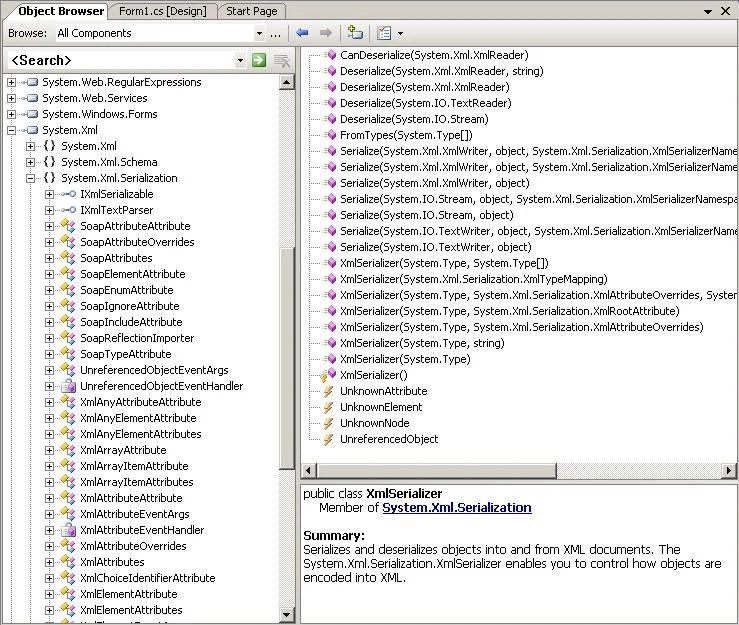Open Object Browser Settings dropdown arrow

click(x=400, y=33)
